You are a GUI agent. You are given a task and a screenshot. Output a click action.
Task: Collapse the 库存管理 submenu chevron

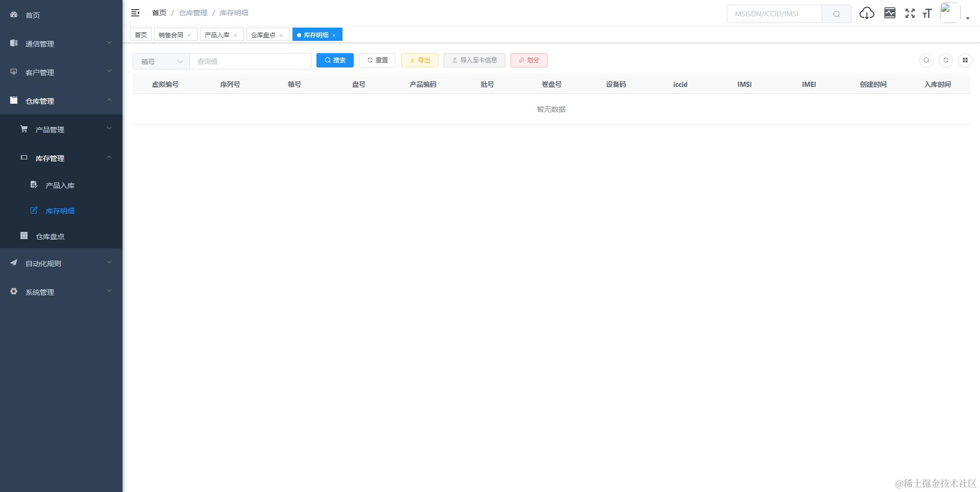click(109, 157)
